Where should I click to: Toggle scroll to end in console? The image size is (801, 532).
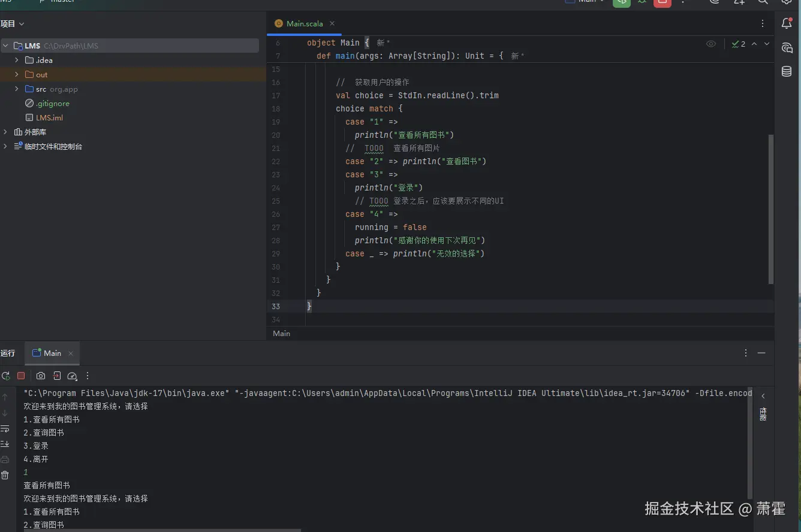coord(5,444)
